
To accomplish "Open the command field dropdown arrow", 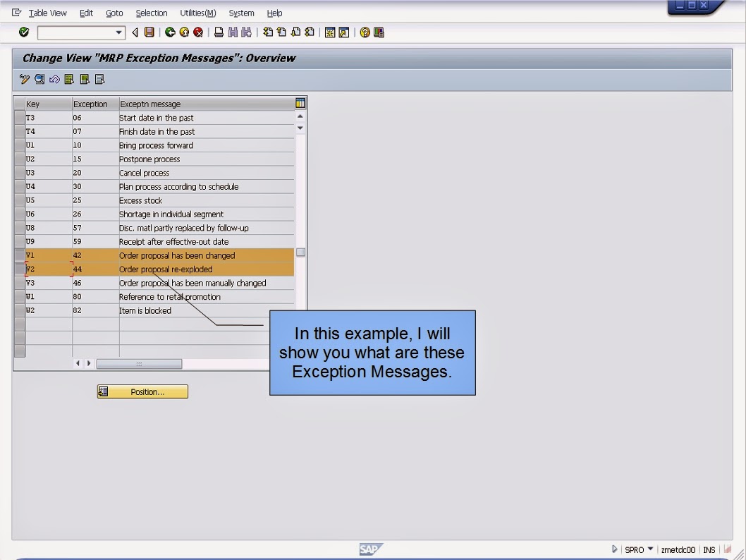I will click(118, 32).
